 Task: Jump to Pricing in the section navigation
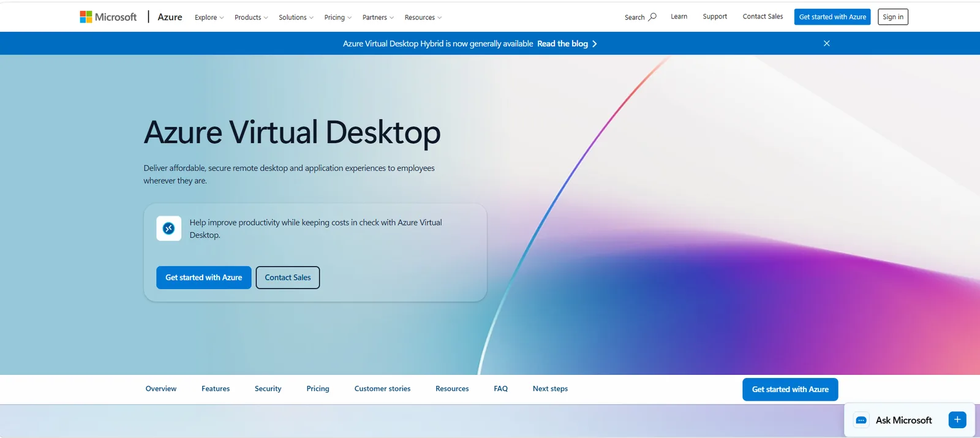point(318,389)
